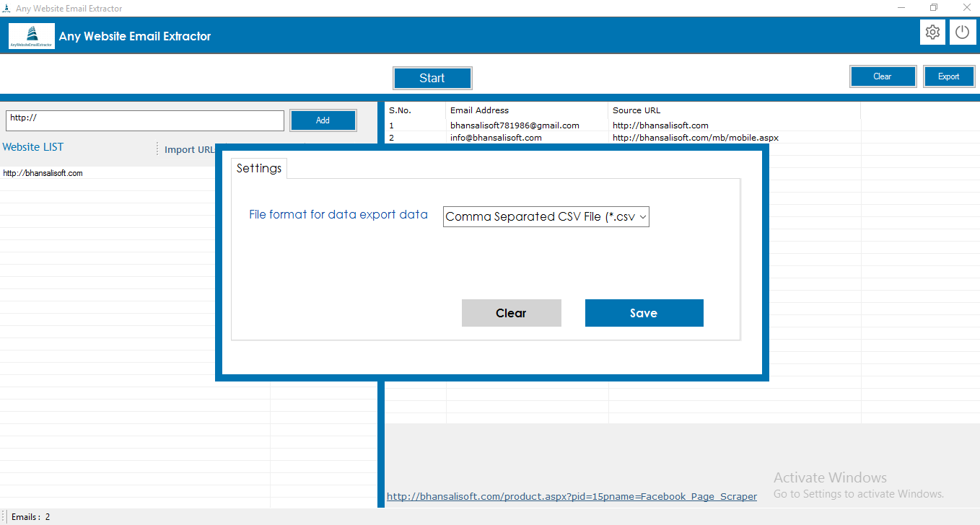Add the URL with the Add button

(323, 120)
